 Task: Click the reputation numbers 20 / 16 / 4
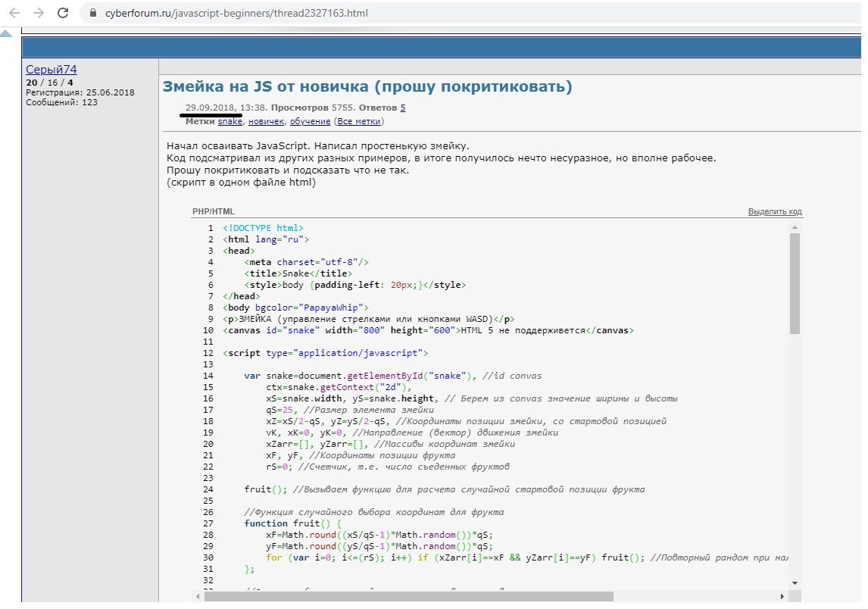[49, 83]
